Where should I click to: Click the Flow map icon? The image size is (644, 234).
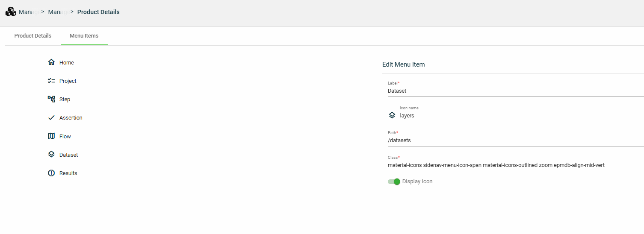(51, 136)
